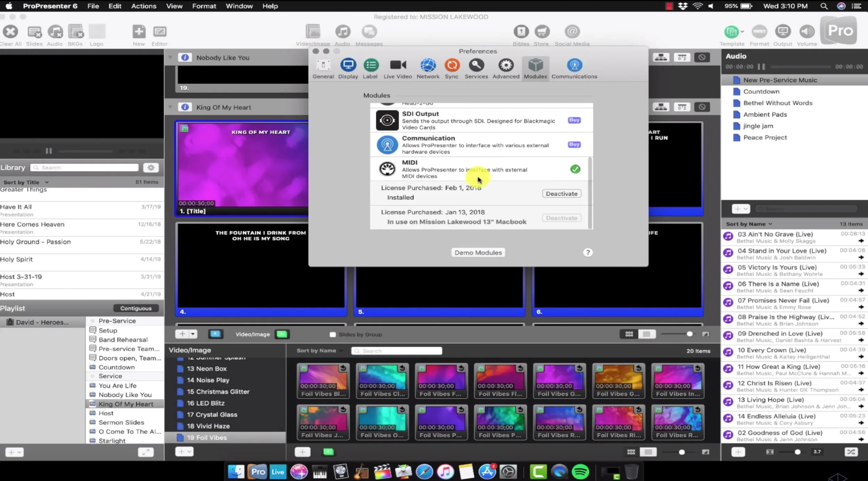Open the Video/Image Sort by Name dropdown
This screenshot has width=868, height=481.
(x=320, y=351)
